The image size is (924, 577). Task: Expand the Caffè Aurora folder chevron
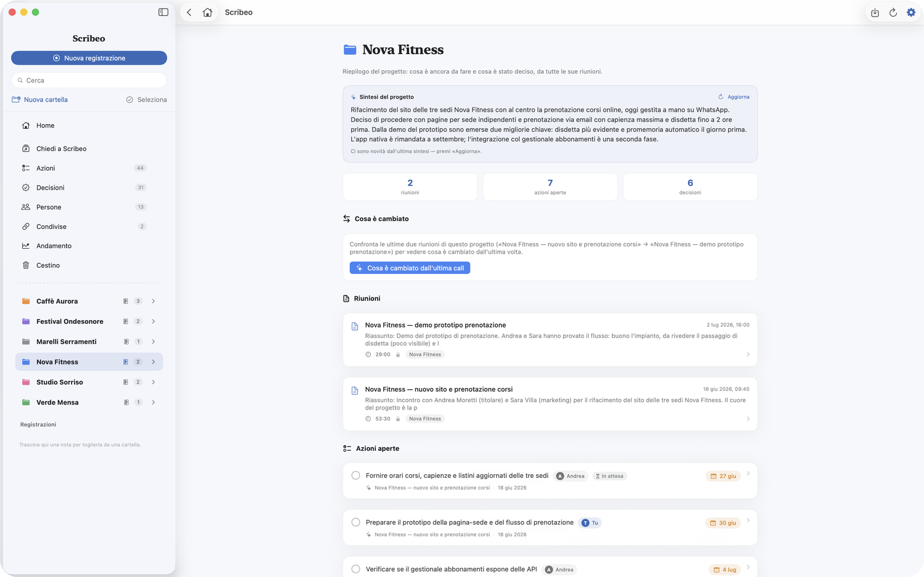pyautogui.click(x=153, y=301)
